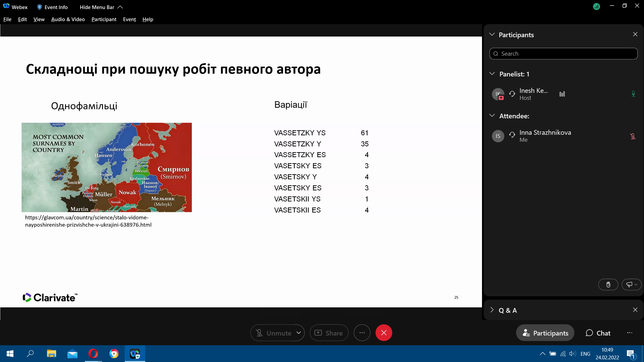This screenshot has width=644, height=362.
Task: Open the Unmute audio options dropdown arrow
Action: (x=299, y=333)
